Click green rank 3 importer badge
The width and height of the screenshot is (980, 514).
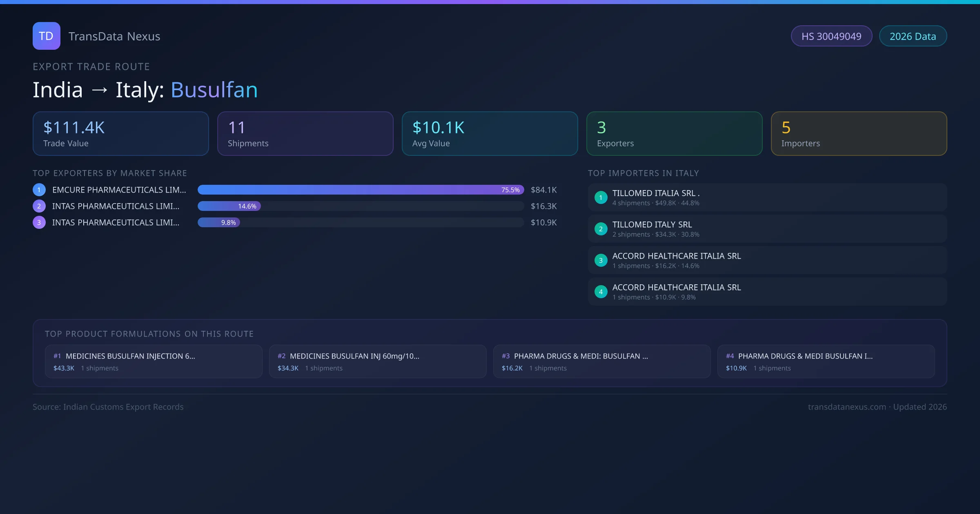pos(601,260)
